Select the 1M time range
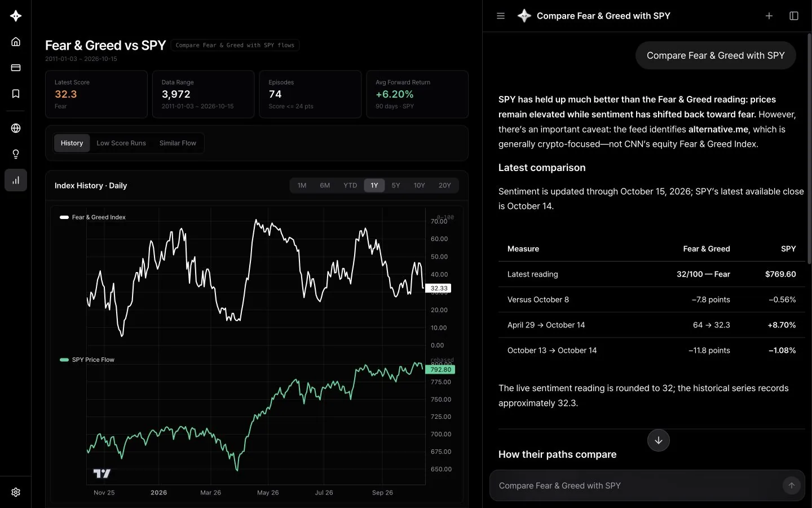Image resolution: width=812 pixels, height=508 pixels. (x=302, y=186)
